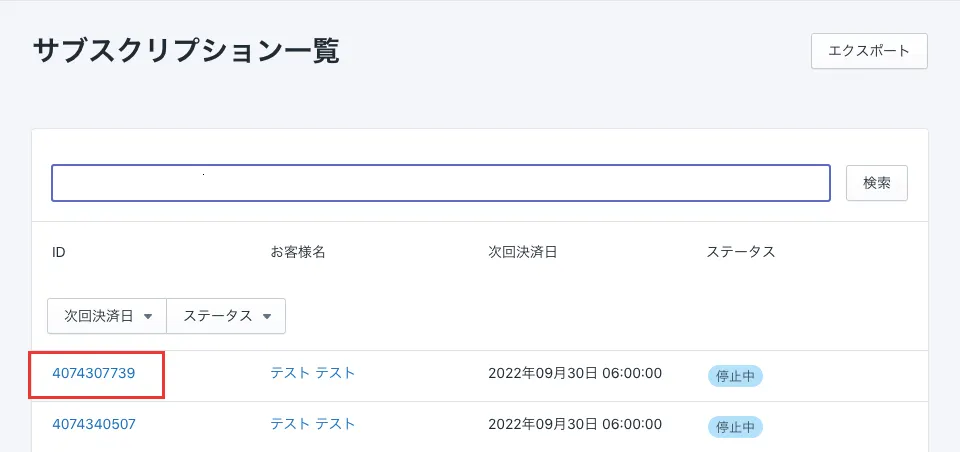Click the 停止中 badge in second row
The image size is (960, 452).
734,427
